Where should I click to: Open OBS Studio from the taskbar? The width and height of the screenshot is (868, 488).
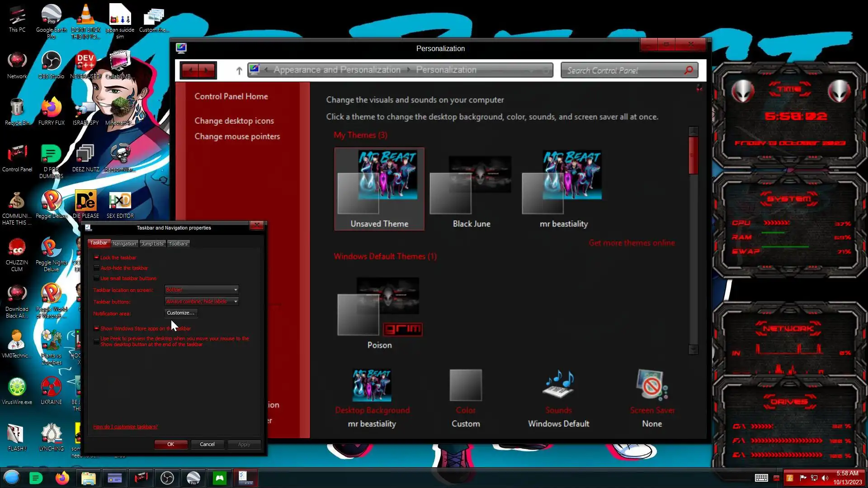click(x=167, y=478)
